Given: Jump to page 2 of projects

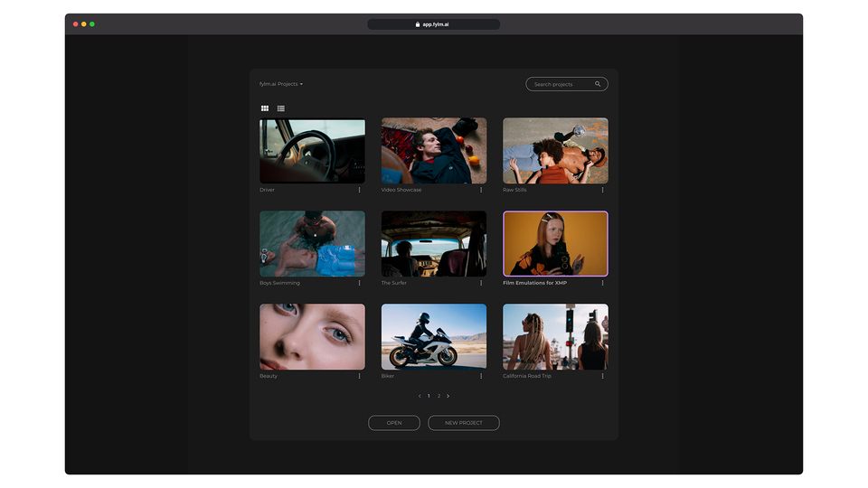Looking at the screenshot, I should (439, 396).
